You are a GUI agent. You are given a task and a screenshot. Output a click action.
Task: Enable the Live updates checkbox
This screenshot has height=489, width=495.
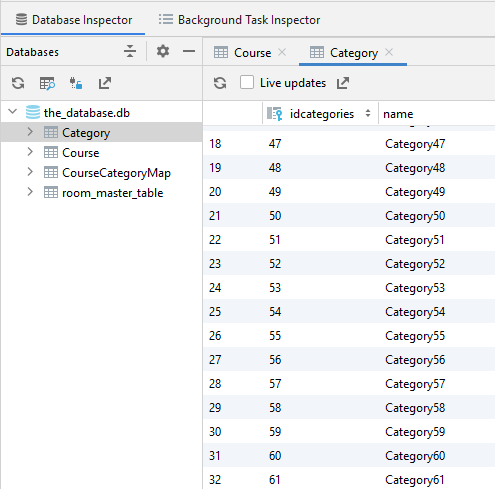(247, 83)
